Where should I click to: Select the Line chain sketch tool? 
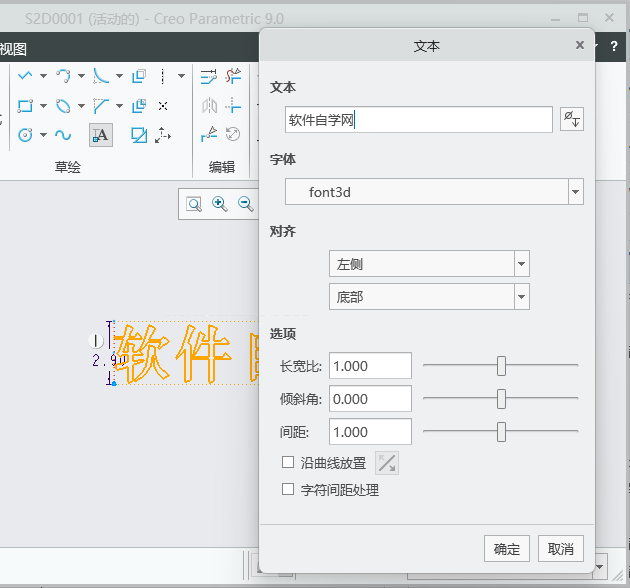point(25,76)
